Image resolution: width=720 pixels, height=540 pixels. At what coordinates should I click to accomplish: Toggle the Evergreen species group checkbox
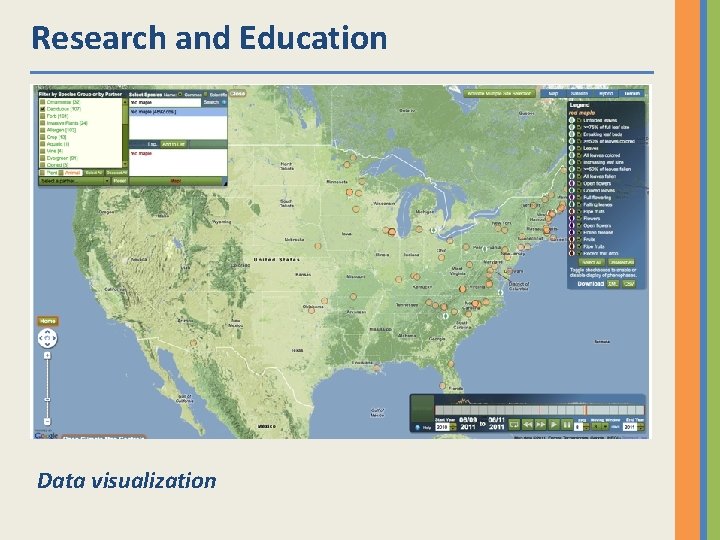(42, 158)
